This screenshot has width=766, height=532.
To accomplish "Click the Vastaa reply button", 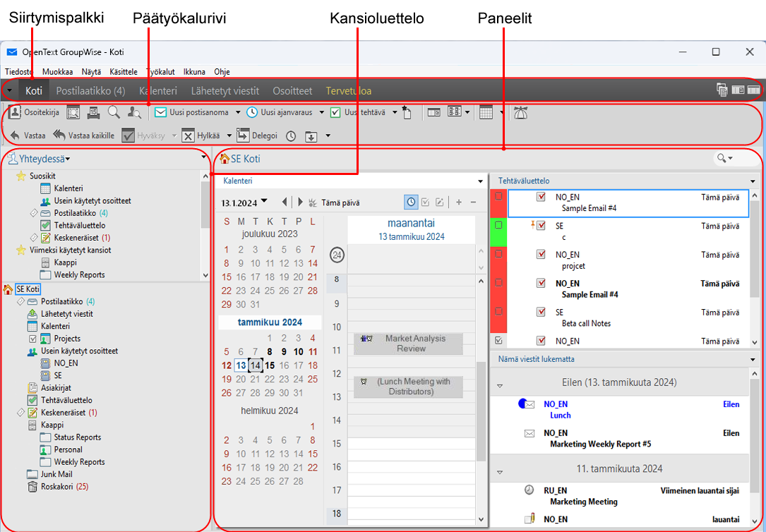I will click(28, 135).
